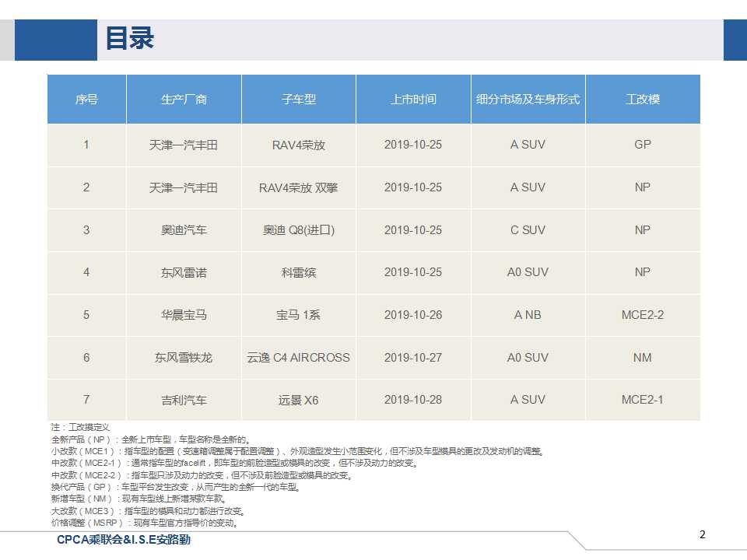Image resolution: width=747 pixels, height=560 pixels.
Task: Select the MCE2-2 cell in the 宝马 1系 row
Action: (x=643, y=315)
